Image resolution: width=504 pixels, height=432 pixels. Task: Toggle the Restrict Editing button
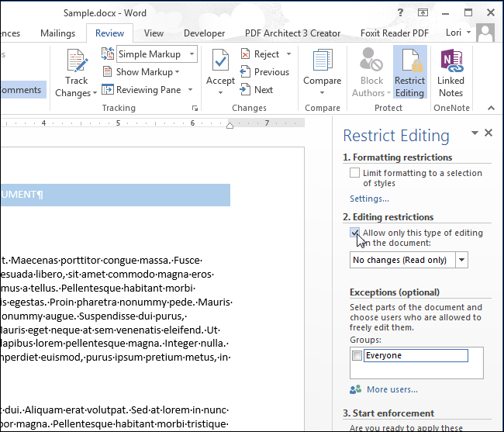tap(410, 72)
